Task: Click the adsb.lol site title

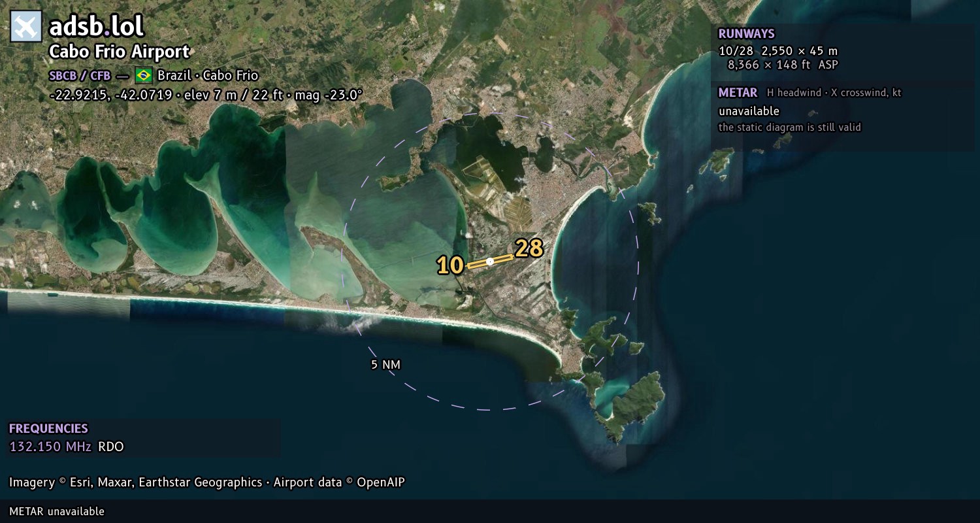Action: point(97,27)
